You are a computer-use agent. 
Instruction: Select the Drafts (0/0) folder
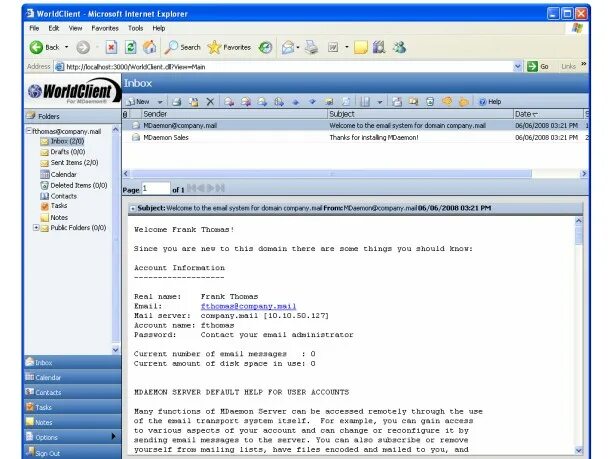[x=63, y=152]
